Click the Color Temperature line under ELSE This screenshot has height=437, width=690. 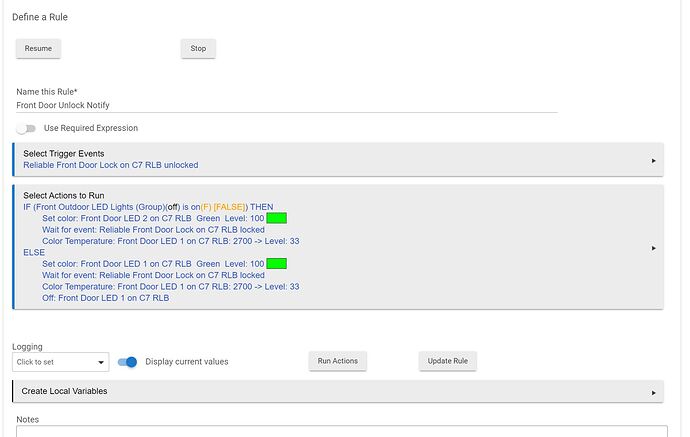(171, 286)
